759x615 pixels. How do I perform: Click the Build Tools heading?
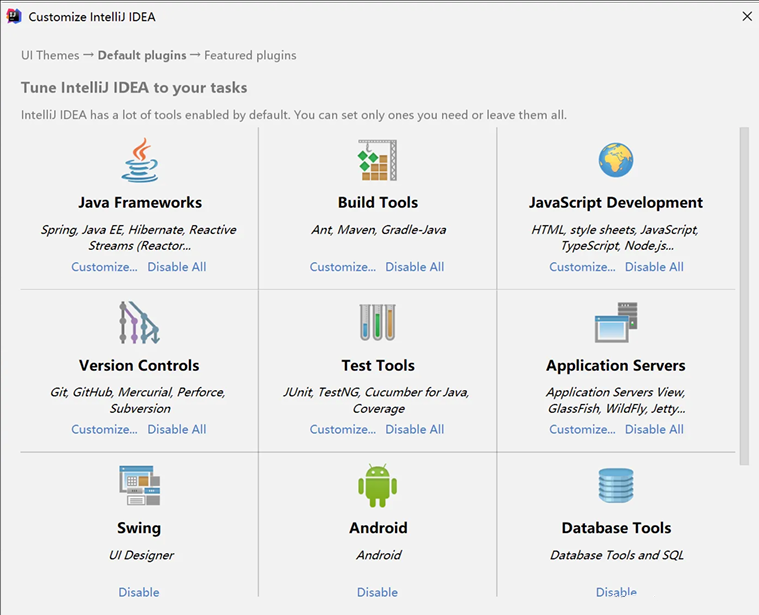coord(378,202)
